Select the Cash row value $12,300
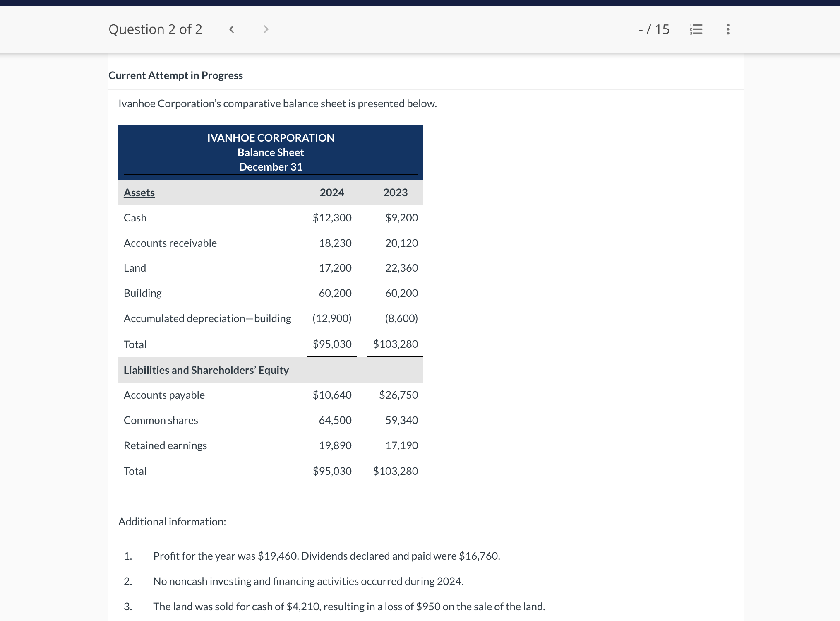Screen dimensions: 840x621 coord(331,217)
